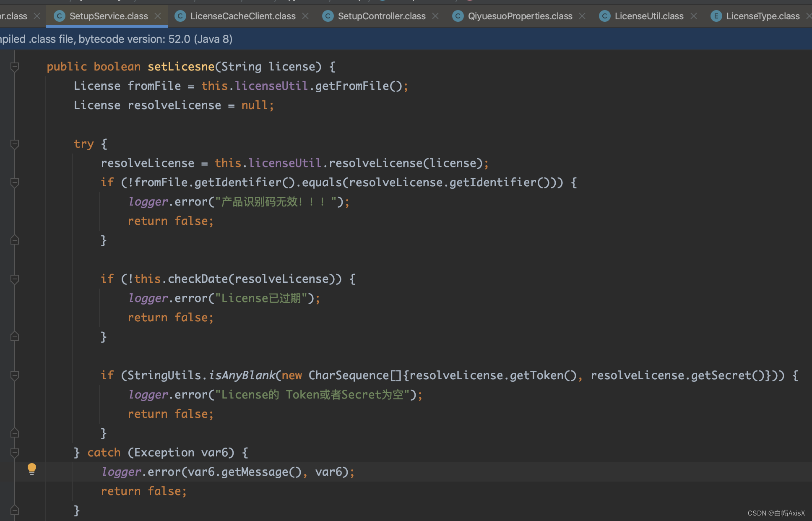812x521 pixels.
Task: Collapse the checkDate if-block fold marker
Action: 15,279
